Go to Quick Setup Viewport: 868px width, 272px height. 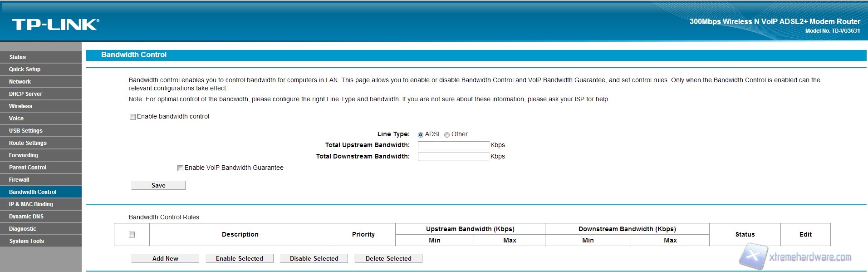[x=25, y=69]
